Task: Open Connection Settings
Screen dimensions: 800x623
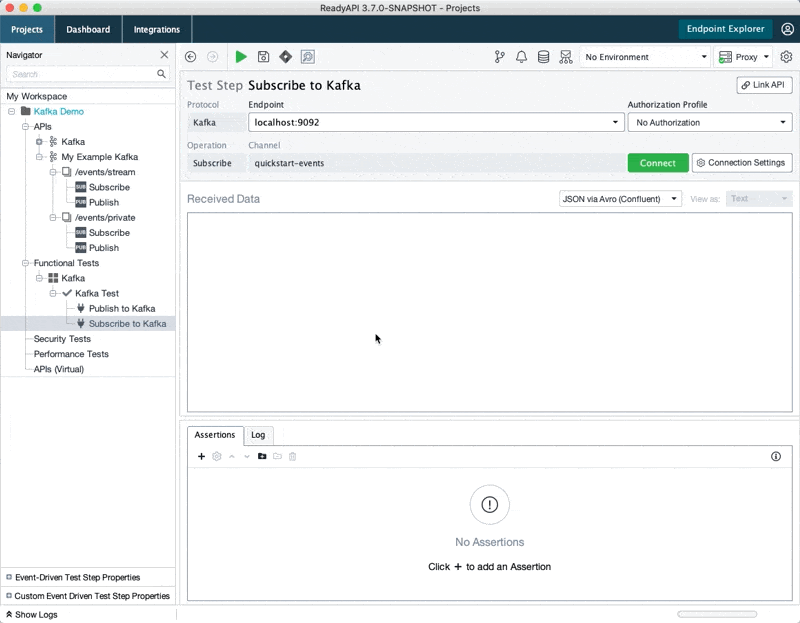Action: tap(742, 163)
